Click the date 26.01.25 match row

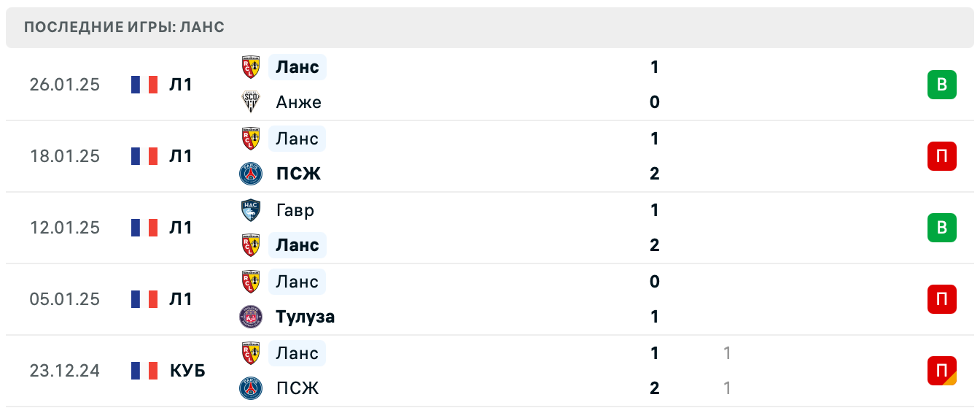(64, 85)
